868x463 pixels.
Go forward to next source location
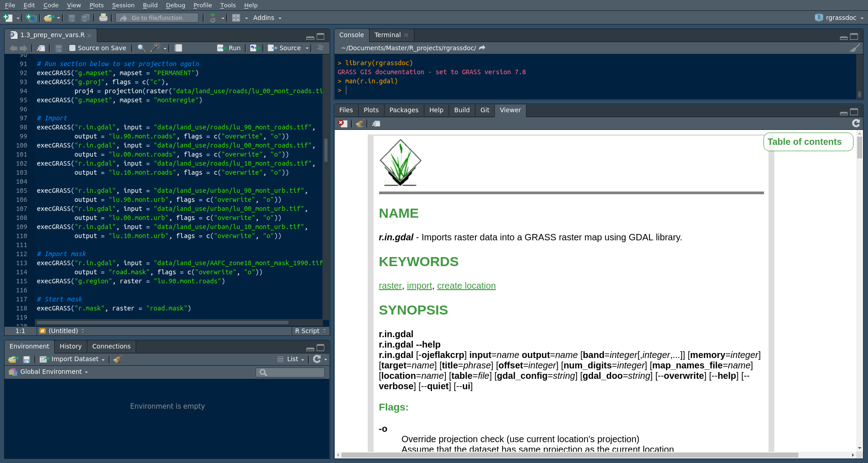[24, 48]
